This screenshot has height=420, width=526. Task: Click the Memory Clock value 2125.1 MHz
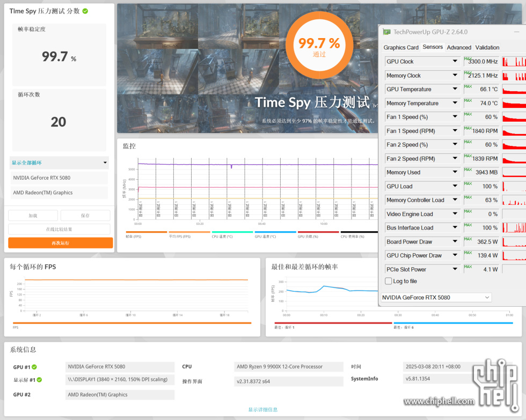483,76
